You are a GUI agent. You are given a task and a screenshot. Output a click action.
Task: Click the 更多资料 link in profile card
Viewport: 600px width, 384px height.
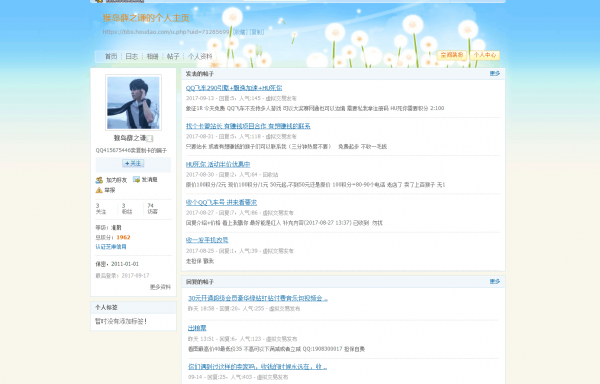[x=160, y=287]
